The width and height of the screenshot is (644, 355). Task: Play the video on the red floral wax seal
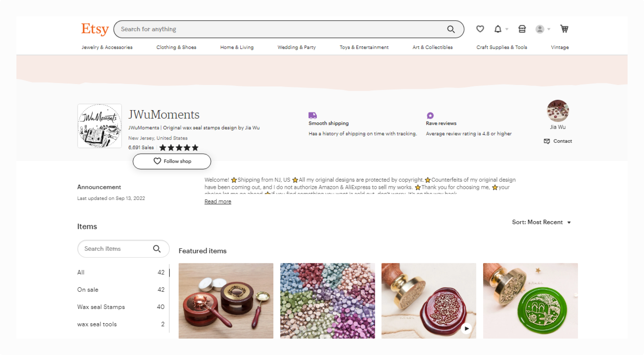pyautogui.click(x=466, y=328)
